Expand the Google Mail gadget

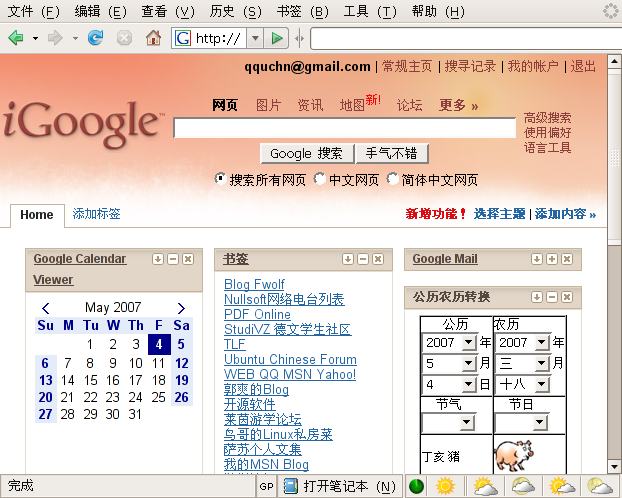pos(552,259)
